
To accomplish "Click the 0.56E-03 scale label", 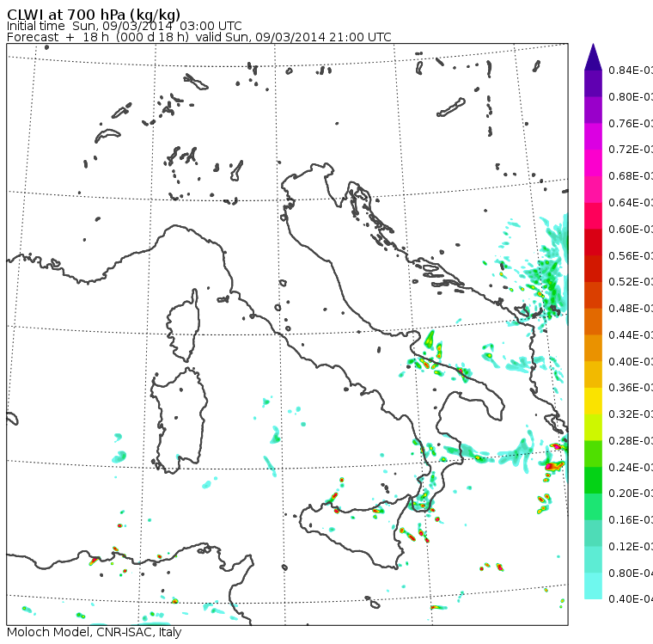I will coord(631,256).
